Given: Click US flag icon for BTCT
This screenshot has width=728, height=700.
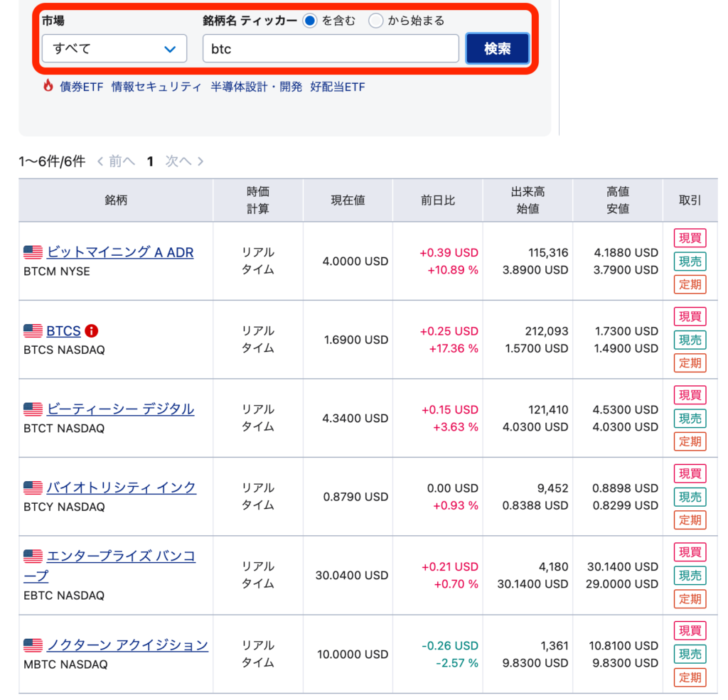Looking at the screenshot, I should coord(33,409).
